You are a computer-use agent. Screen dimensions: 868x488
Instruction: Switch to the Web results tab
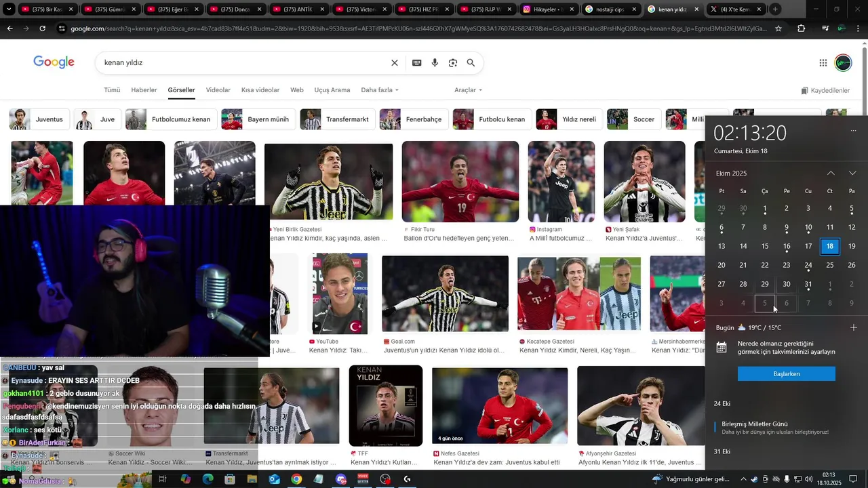pyautogui.click(x=297, y=90)
